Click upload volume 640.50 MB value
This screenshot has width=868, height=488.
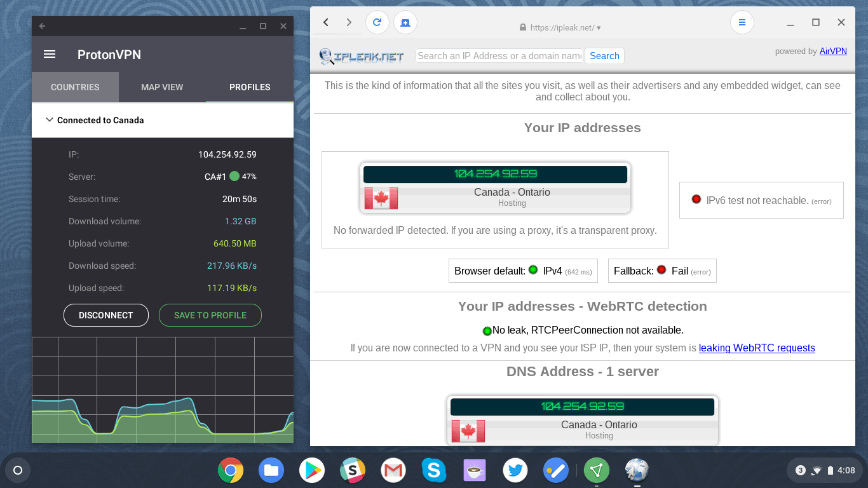[x=235, y=243]
